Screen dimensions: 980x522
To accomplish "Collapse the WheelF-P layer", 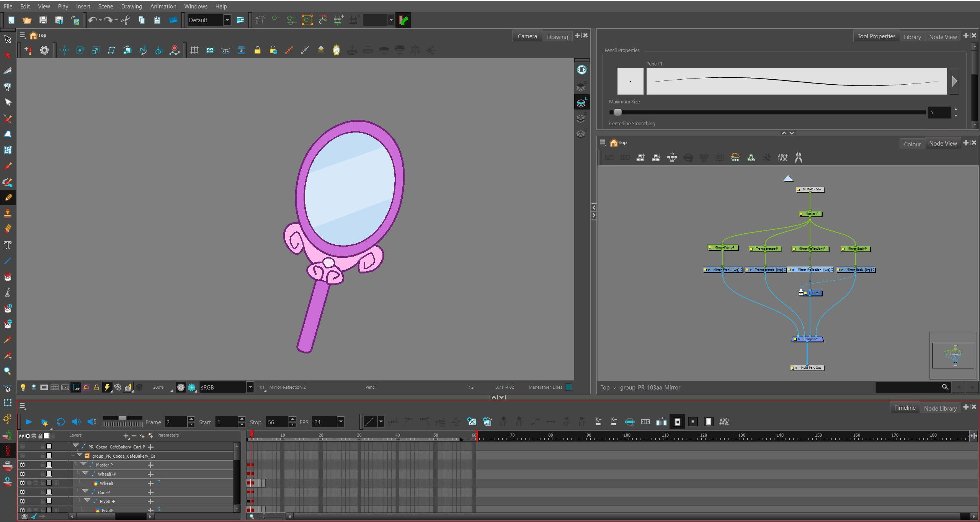I will tap(85, 473).
